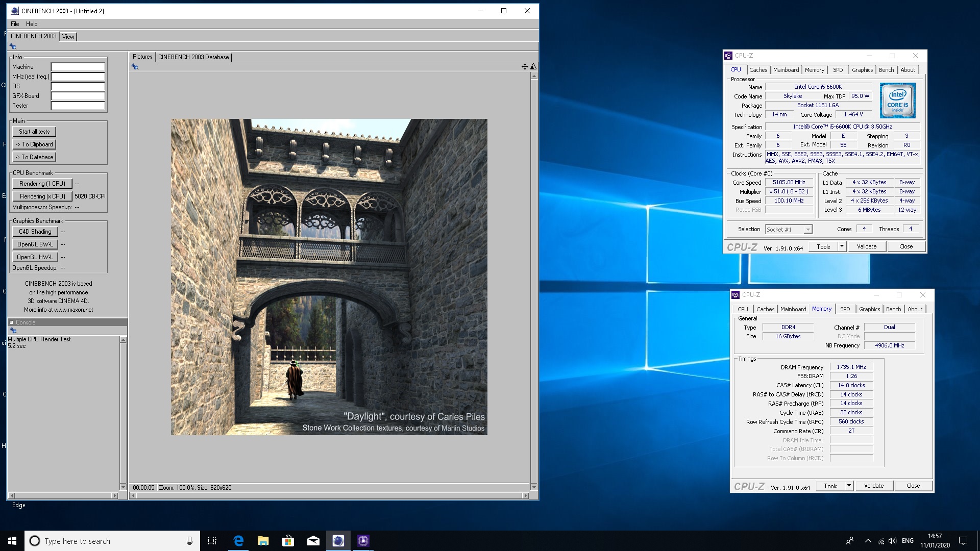Click the Machine input field
980x551 pixels.
[78, 67]
